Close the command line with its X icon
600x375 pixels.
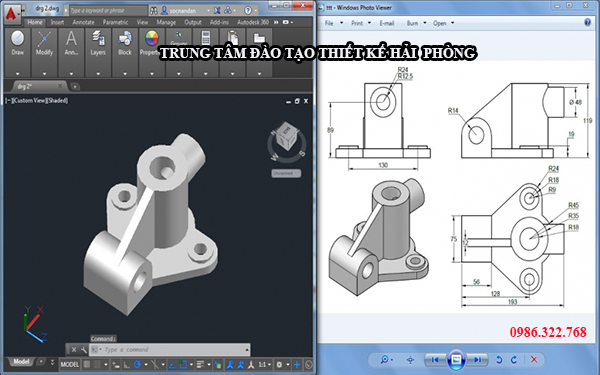(74, 350)
